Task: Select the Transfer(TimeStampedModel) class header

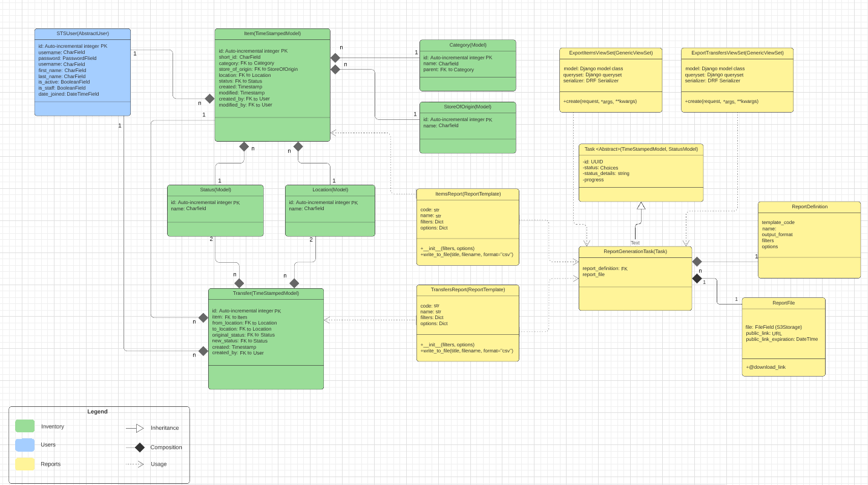Action: click(266, 293)
